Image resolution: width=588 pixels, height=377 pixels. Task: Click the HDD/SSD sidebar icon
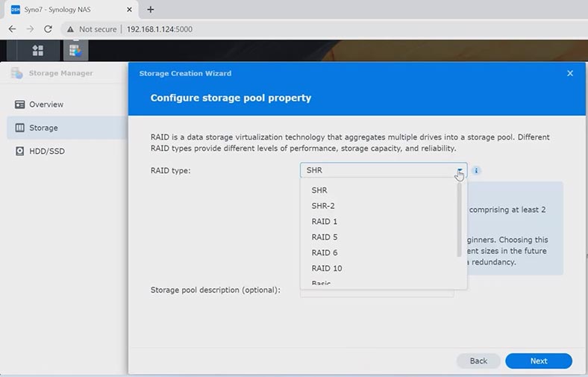click(20, 151)
